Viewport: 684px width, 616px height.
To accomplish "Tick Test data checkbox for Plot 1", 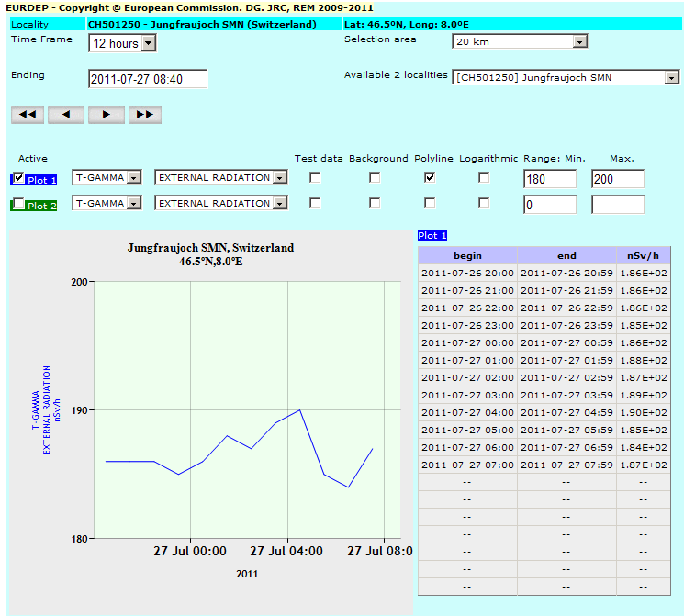I will click(x=315, y=177).
